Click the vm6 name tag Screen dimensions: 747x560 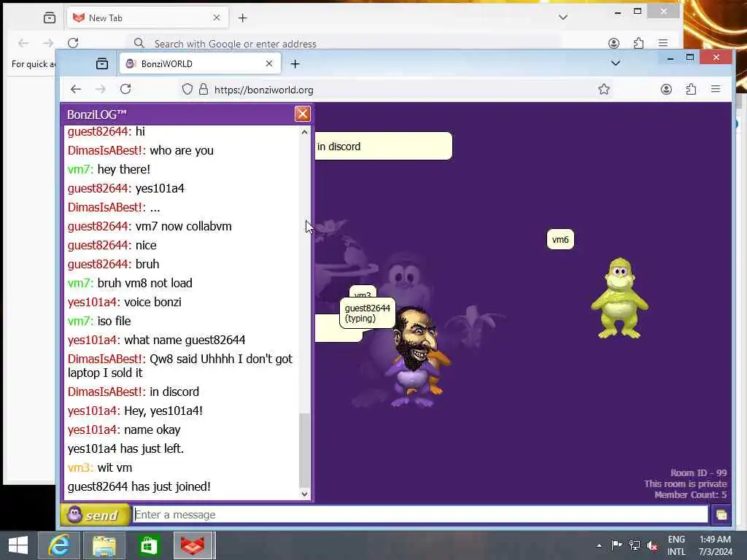560,239
